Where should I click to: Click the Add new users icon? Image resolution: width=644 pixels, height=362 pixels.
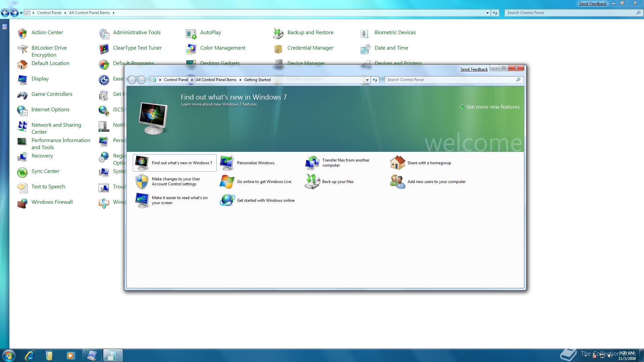pyautogui.click(x=397, y=182)
